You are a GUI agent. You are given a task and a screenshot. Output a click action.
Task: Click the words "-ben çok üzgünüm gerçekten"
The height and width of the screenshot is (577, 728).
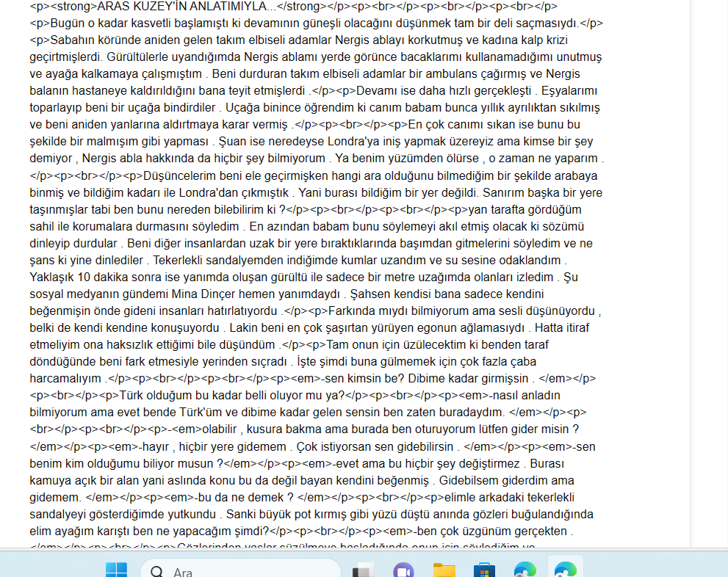(491, 531)
